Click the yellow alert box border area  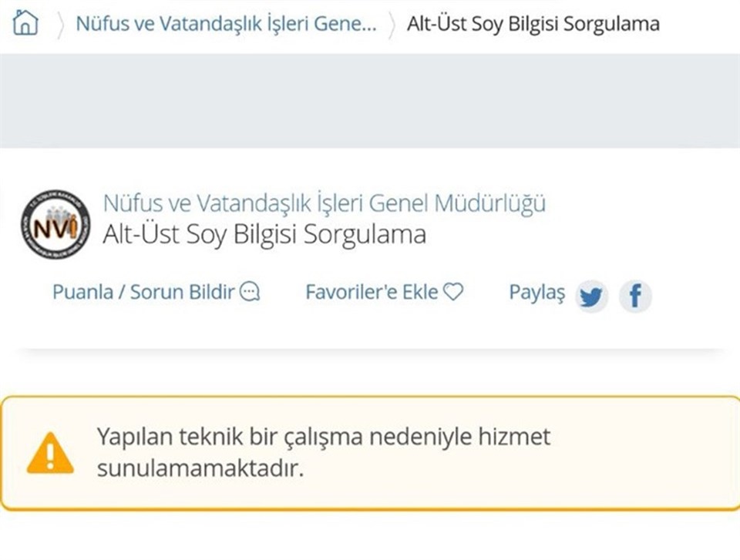[370, 453]
